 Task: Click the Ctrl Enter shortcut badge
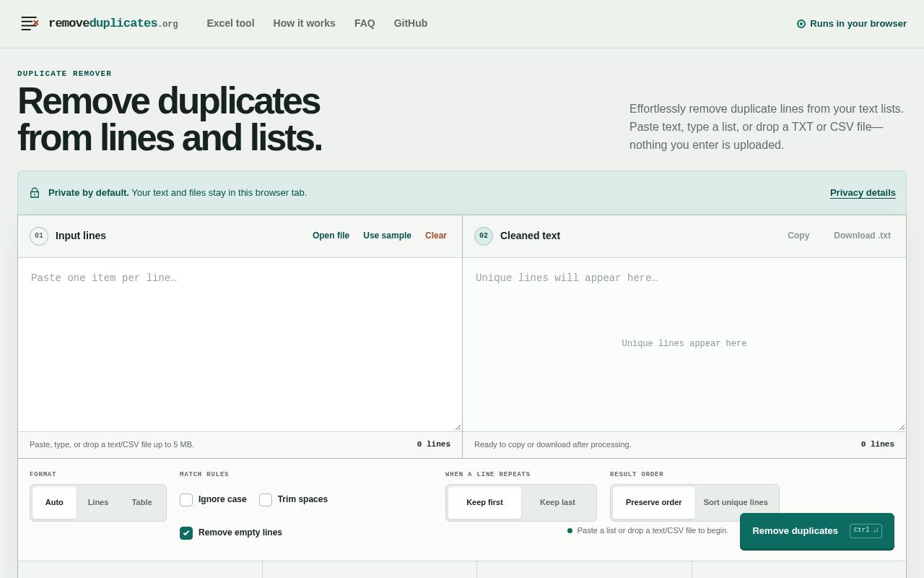point(866,531)
